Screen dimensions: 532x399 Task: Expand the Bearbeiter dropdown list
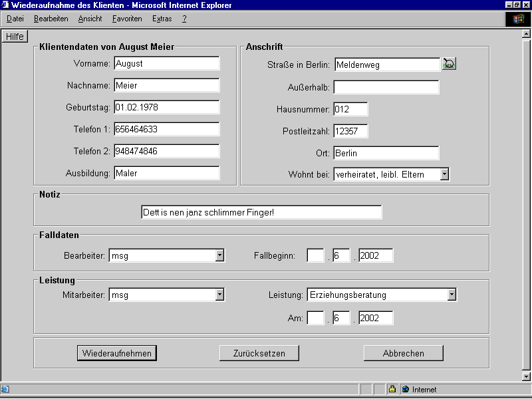point(219,255)
